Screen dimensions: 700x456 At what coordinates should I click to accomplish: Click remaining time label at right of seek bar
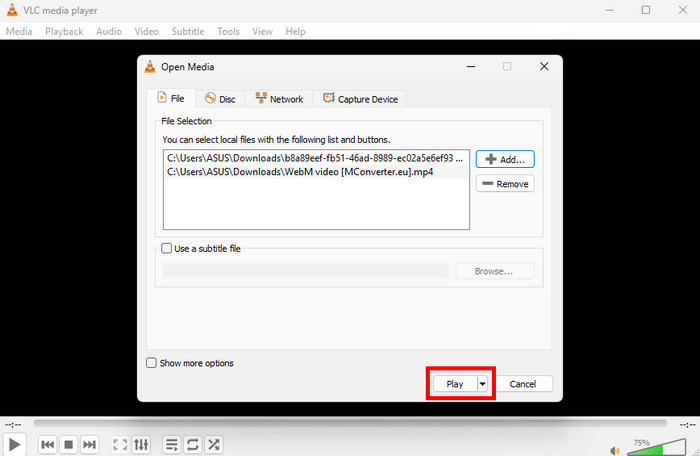688,425
